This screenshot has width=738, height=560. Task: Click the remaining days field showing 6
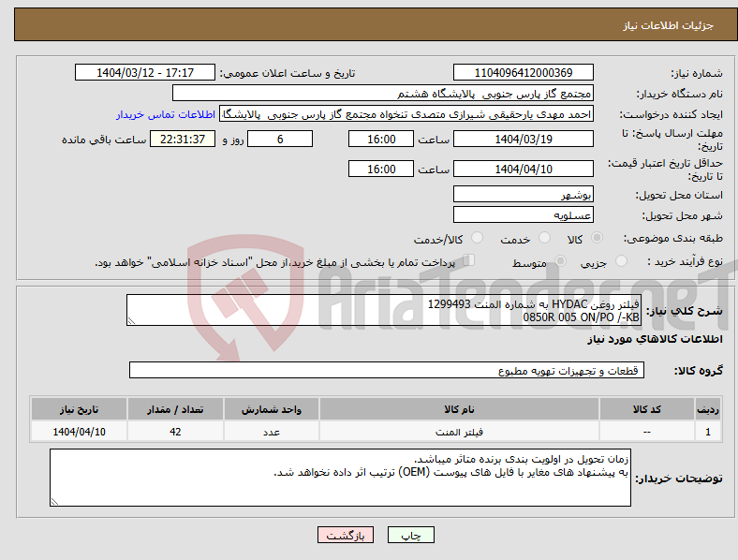coord(280,139)
